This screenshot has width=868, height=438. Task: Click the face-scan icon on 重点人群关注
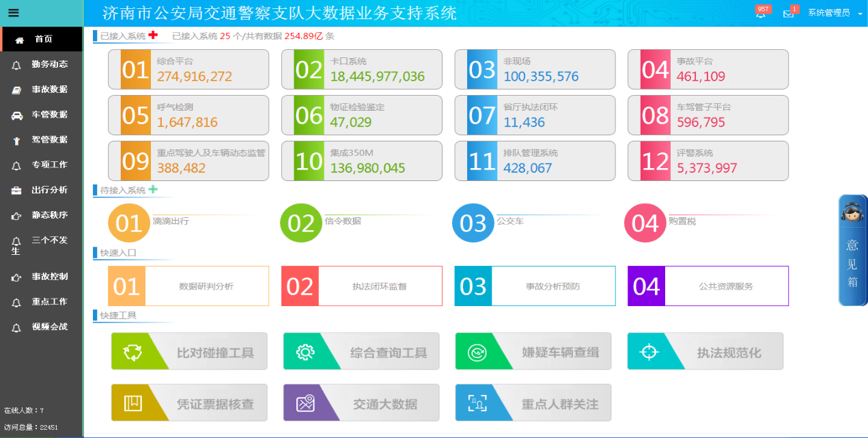click(x=476, y=403)
